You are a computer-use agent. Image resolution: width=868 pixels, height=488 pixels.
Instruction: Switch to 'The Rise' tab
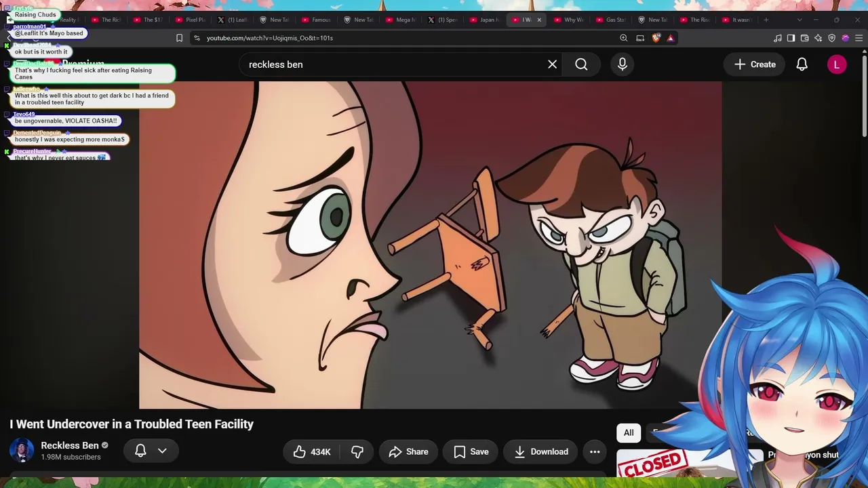pos(695,20)
